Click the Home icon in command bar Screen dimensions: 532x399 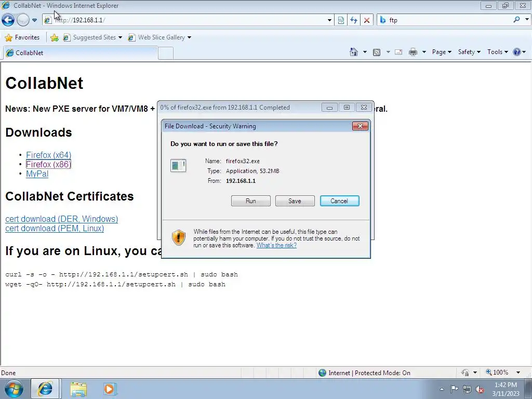click(x=353, y=52)
